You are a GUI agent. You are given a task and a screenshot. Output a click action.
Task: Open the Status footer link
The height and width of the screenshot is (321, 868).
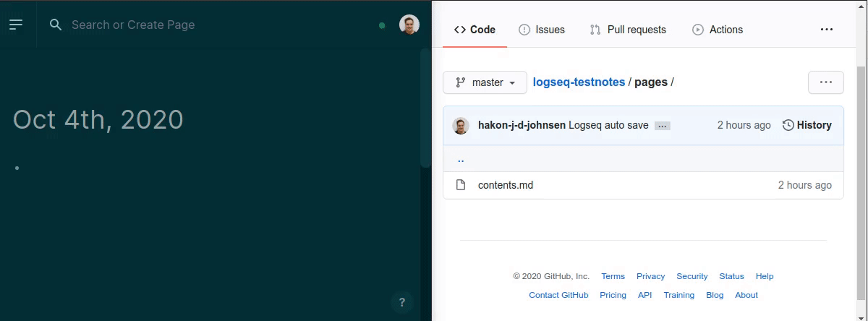coord(731,276)
